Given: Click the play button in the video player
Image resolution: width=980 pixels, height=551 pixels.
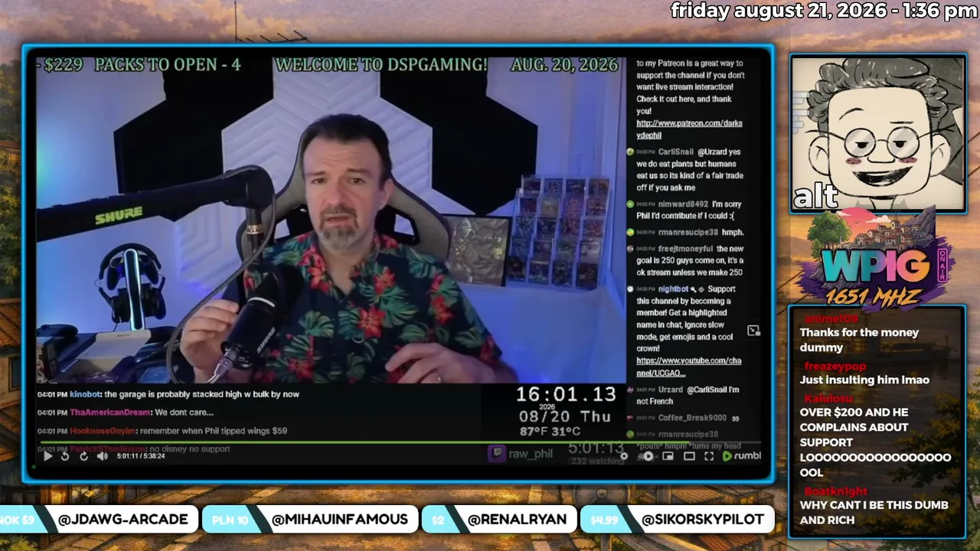Looking at the screenshot, I should [x=47, y=456].
